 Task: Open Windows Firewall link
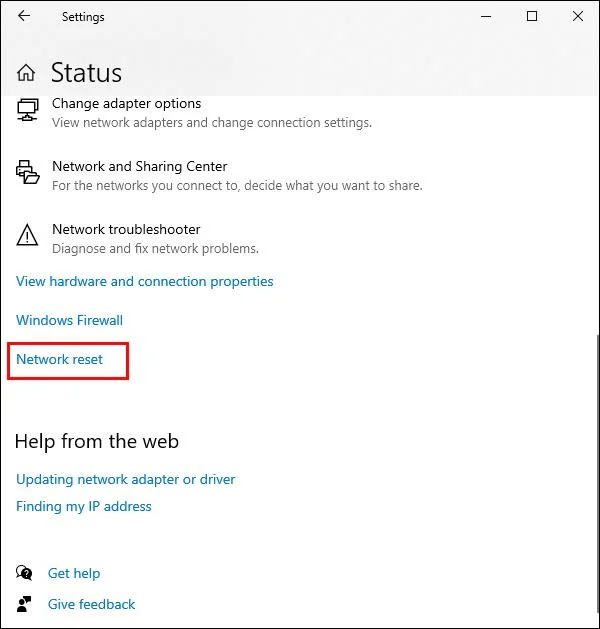coord(69,321)
